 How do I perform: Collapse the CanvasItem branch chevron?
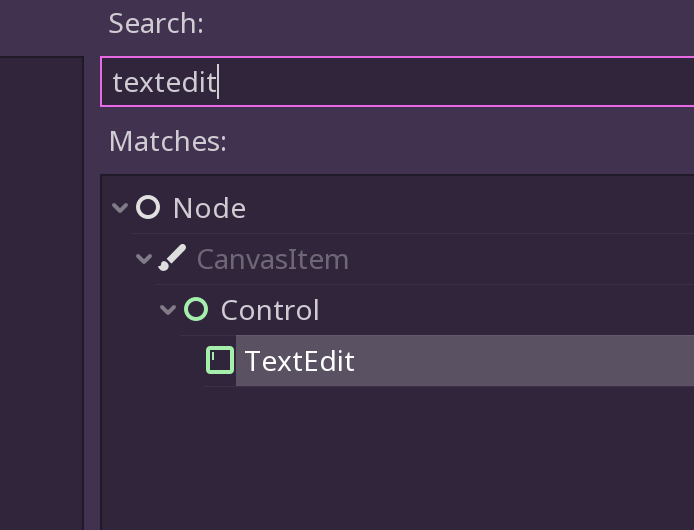144,258
